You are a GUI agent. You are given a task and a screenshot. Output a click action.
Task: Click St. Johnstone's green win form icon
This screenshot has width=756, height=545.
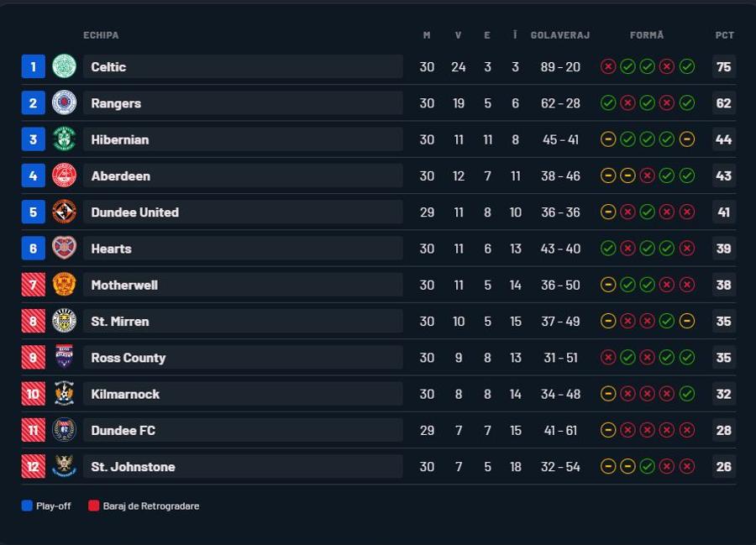pyautogui.click(x=647, y=466)
